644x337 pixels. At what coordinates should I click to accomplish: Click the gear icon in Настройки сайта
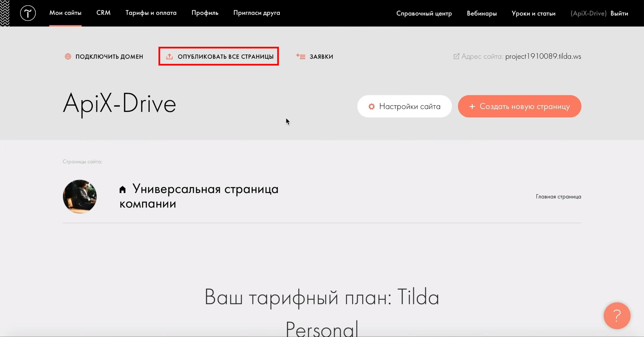click(372, 106)
